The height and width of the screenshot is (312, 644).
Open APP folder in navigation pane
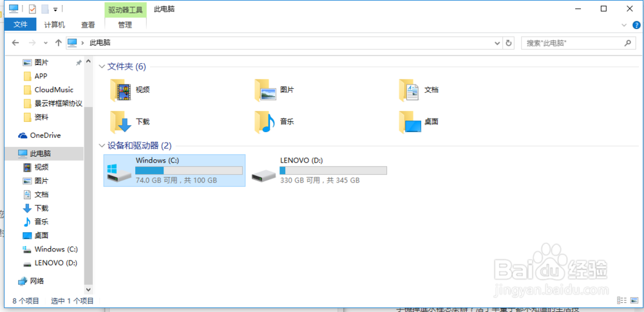[x=35, y=76]
